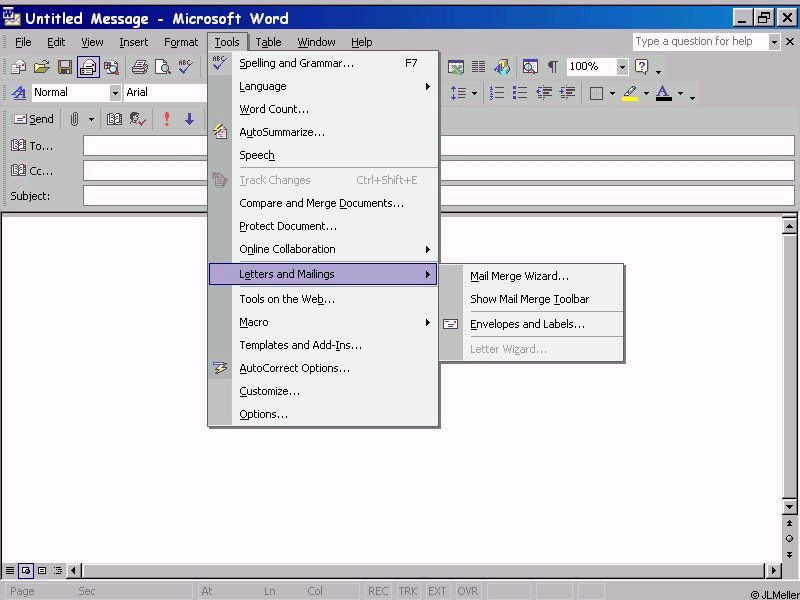Apply numbered list formatting
This screenshot has width=800, height=600.
pos(495,93)
